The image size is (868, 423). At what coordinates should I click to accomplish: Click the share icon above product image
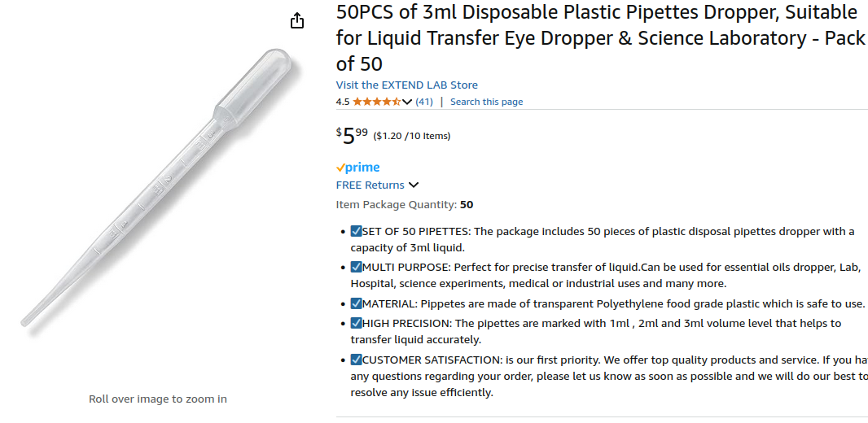[297, 20]
